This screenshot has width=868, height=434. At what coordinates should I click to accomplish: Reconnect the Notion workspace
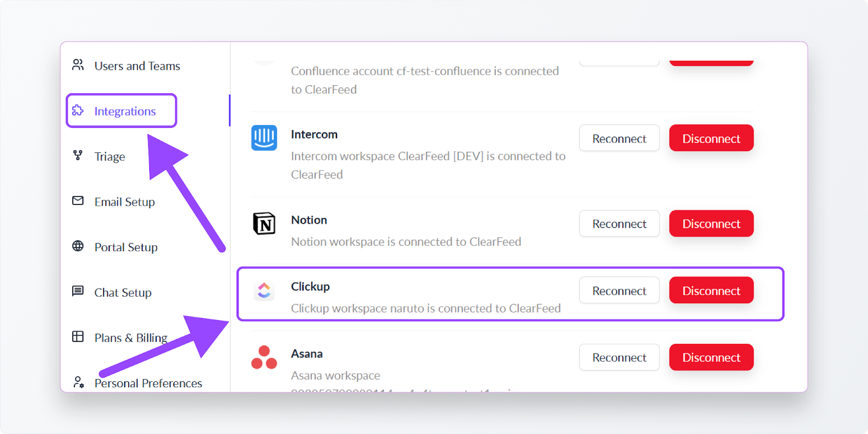point(620,224)
